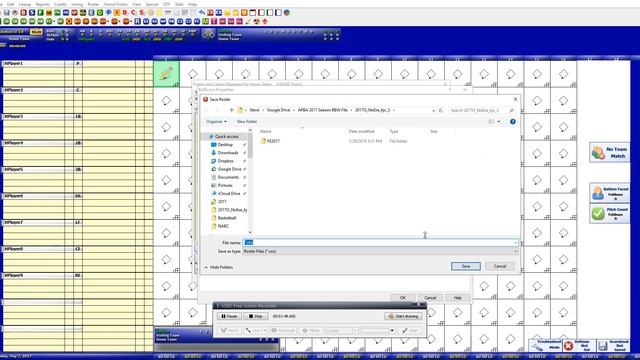Click the green F toolbar icon

[40, 13]
